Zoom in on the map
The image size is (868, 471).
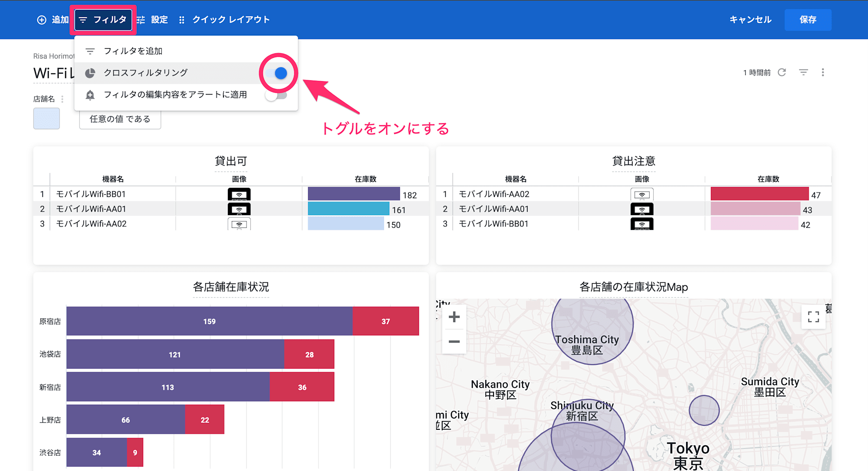coord(454,317)
